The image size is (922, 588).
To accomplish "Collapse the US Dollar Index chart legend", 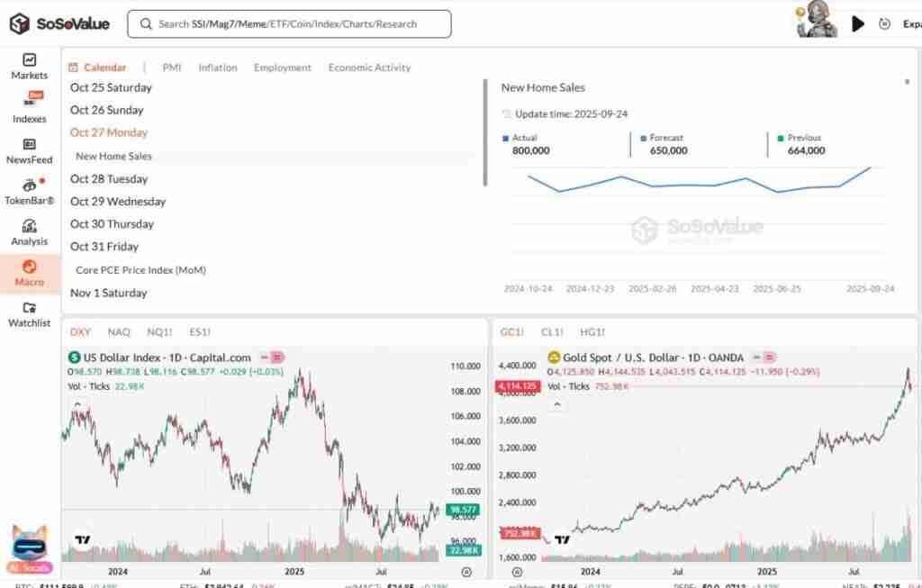I will pos(77,404).
